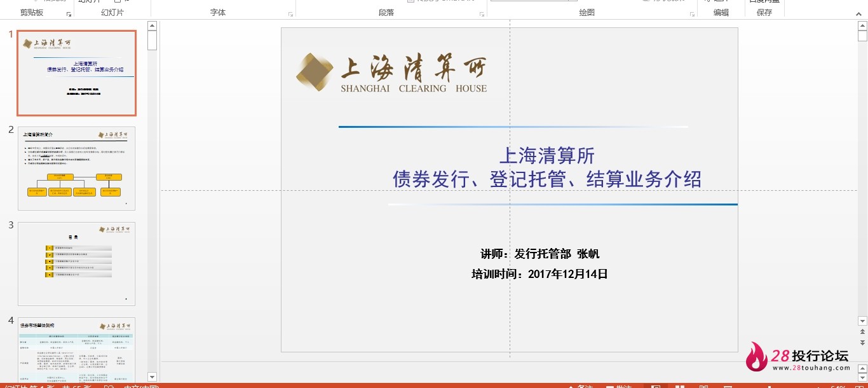Click the 绘图 group label in the ribbon

(x=587, y=13)
